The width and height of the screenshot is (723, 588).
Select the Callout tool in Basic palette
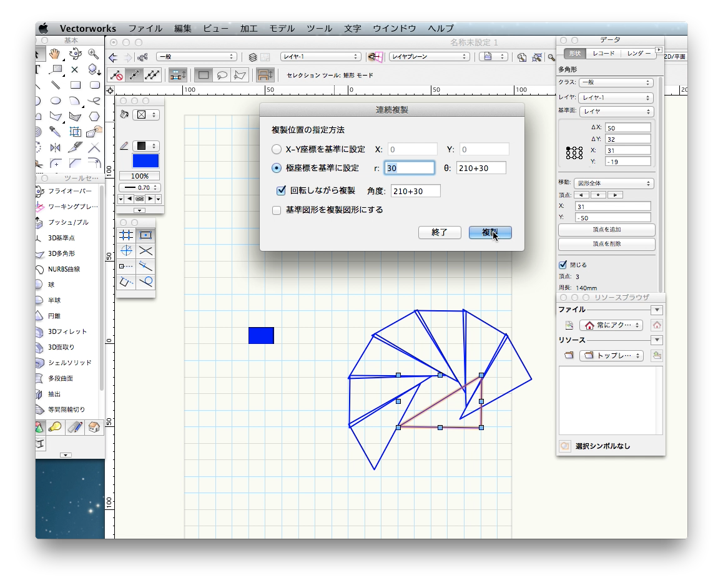tap(56, 69)
